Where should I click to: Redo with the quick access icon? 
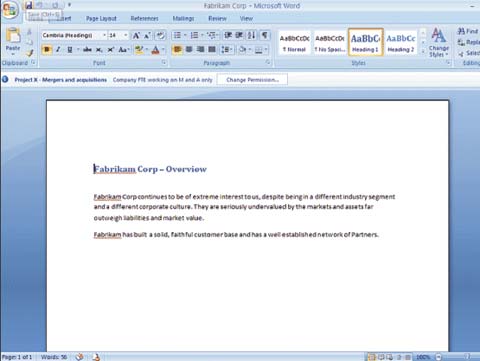click(x=55, y=5)
